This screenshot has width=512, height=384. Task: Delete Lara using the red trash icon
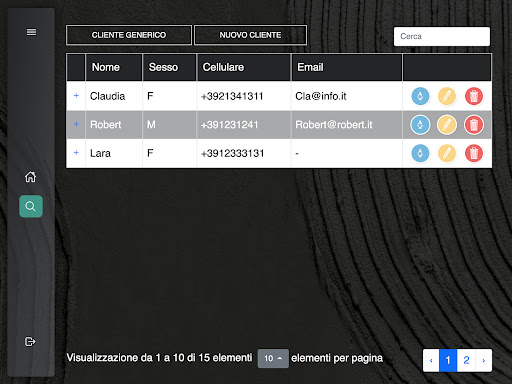pyautogui.click(x=474, y=153)
